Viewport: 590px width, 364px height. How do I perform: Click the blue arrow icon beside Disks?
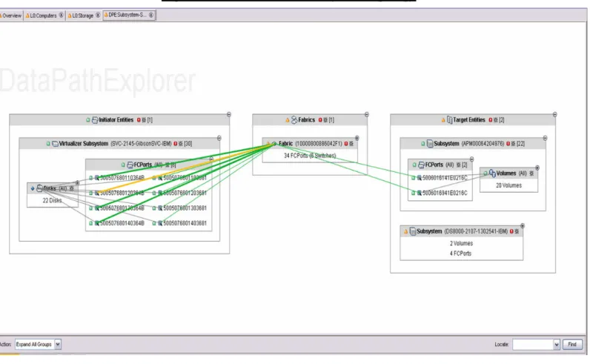pyautogui.click(x=33, y=188)
